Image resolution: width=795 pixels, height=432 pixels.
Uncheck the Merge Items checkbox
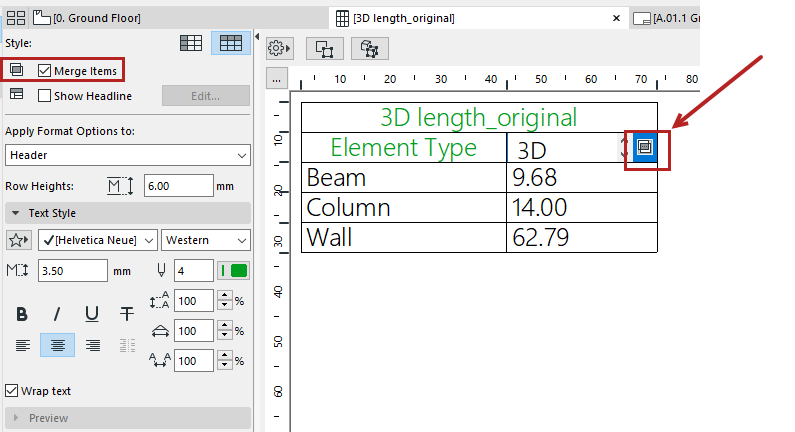(45, 71)
